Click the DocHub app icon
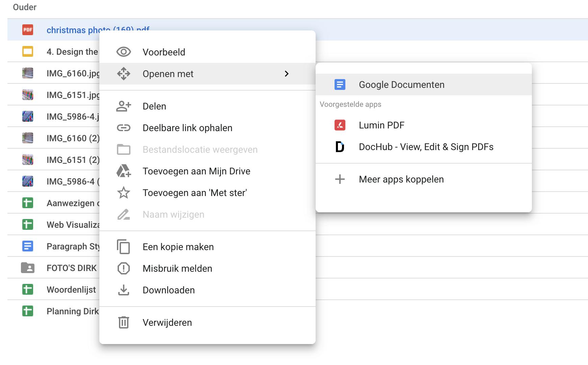Viewport: 588px width, 365px height. (340, 147)
